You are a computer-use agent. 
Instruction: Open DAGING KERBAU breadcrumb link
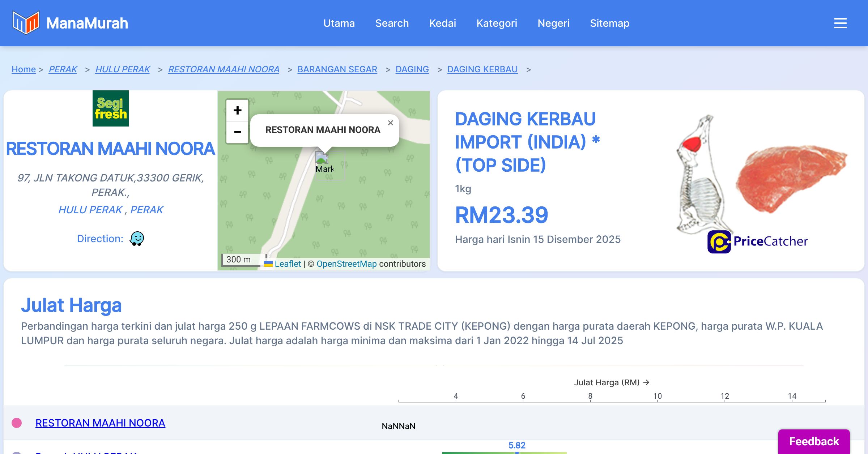click(x=482, y=69)
